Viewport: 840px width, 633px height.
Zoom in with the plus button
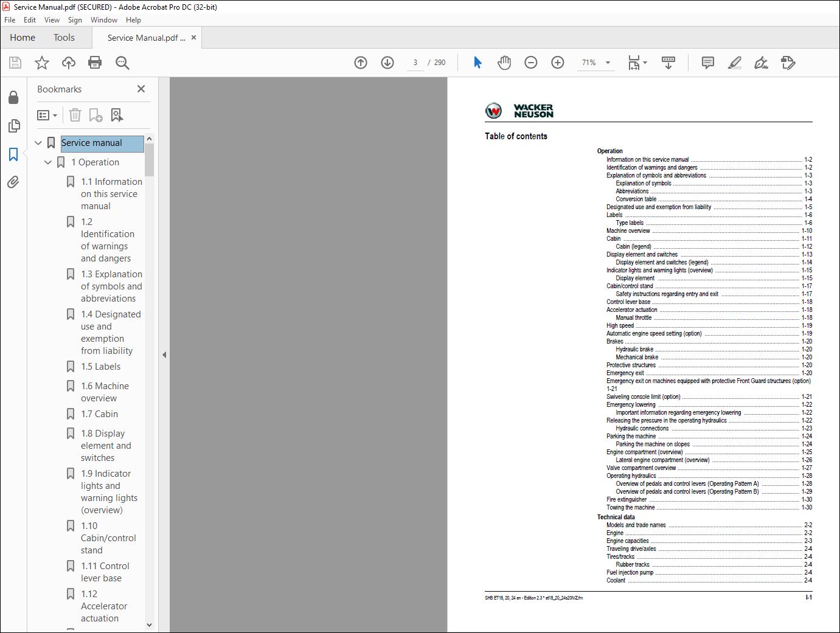(558, 63)
